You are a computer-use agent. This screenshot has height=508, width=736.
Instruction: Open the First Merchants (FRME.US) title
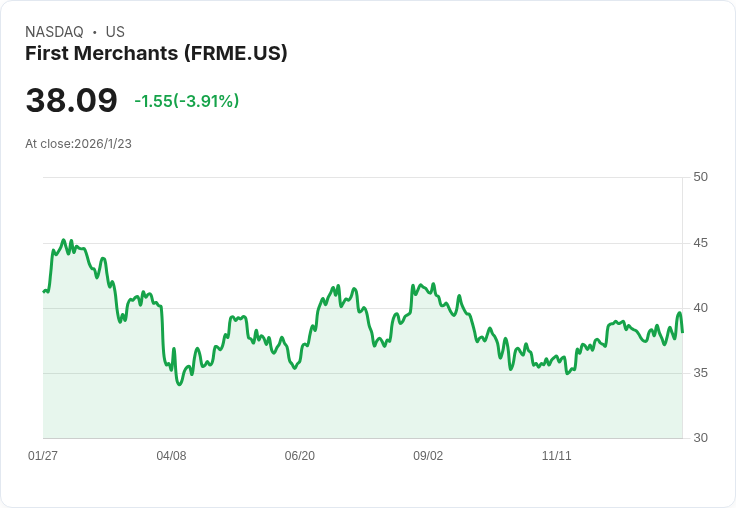point(156,53)
